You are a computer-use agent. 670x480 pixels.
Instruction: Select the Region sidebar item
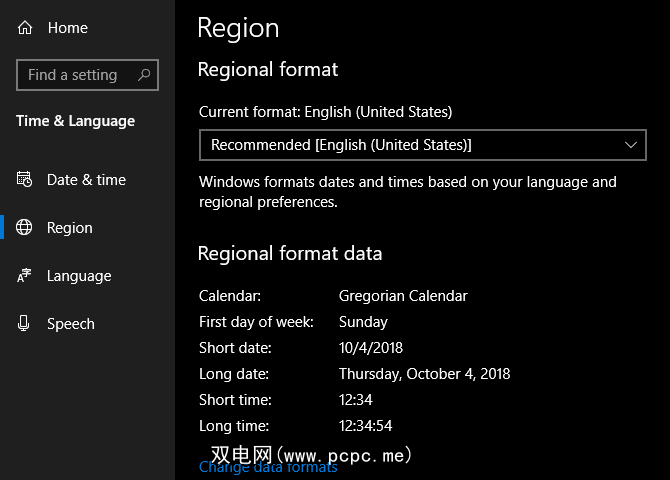click(70, 228)
